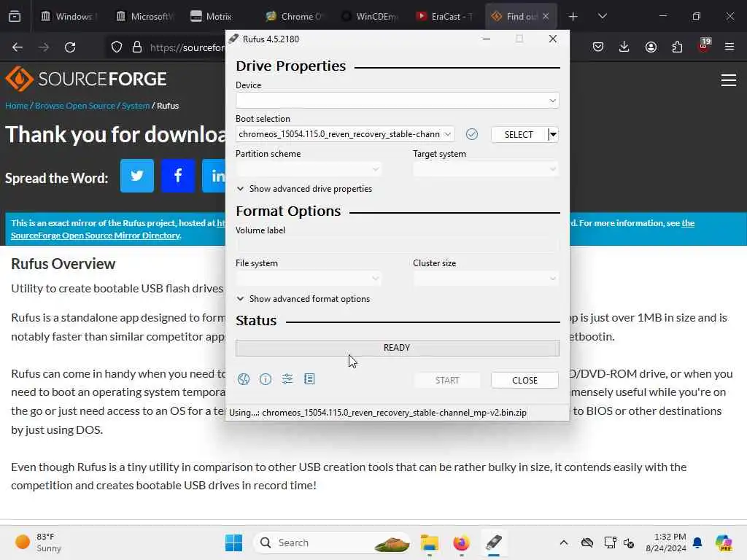Share on Facebook via the f button
Image resolution: width=747 pixels, height=560 pixels.
coord(178,176)
